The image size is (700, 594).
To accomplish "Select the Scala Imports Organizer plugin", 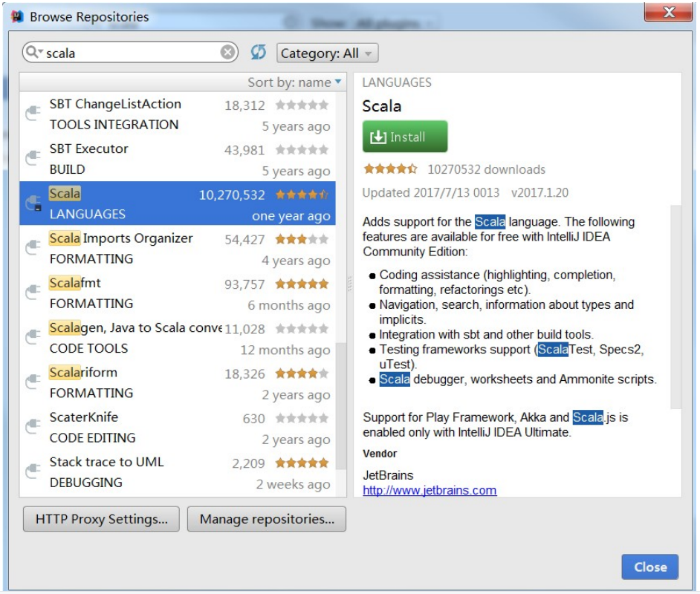I will (x=178, y=248).
